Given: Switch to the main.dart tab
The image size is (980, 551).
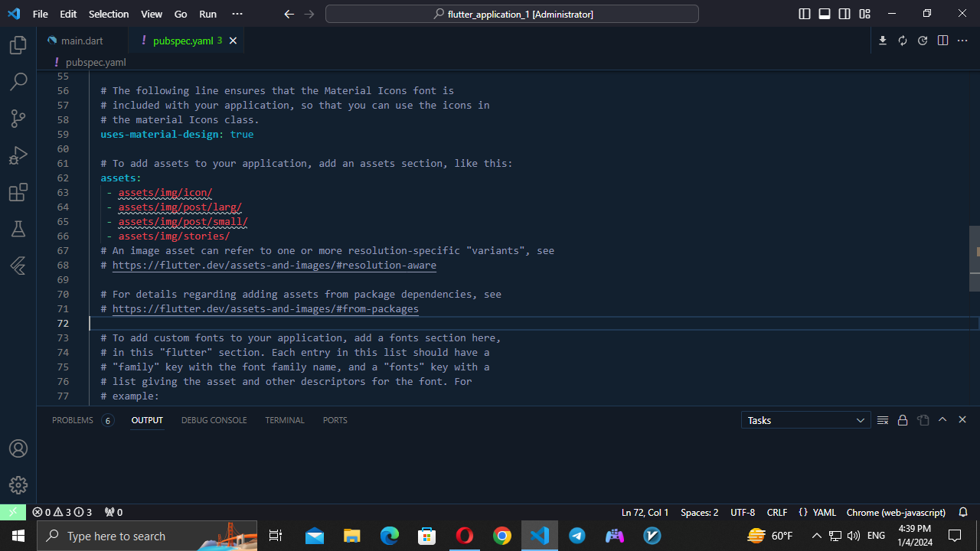Looking at the screenshot, I should coord(82,41).
